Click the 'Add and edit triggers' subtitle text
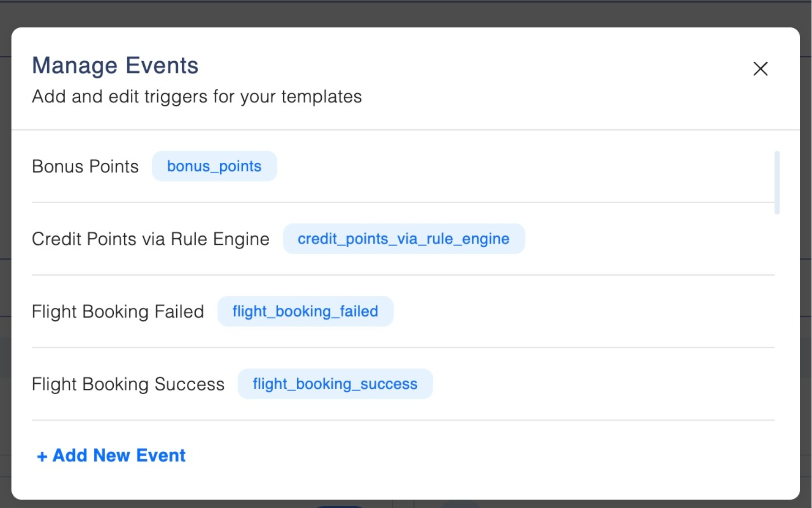Screen dimensions: 812x508 (197, 97)
